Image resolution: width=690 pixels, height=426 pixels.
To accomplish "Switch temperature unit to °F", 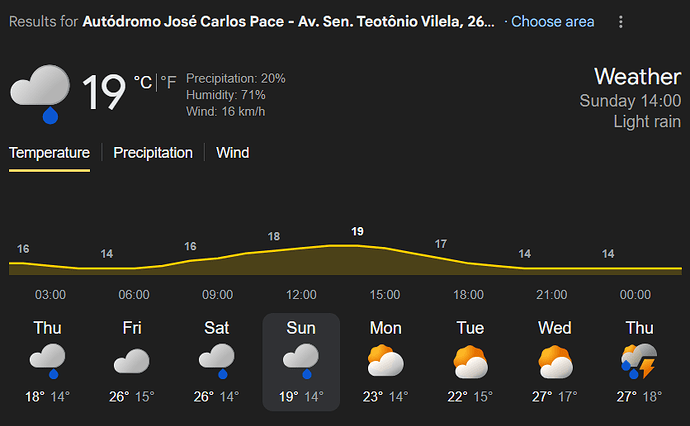I will point(168,83).
